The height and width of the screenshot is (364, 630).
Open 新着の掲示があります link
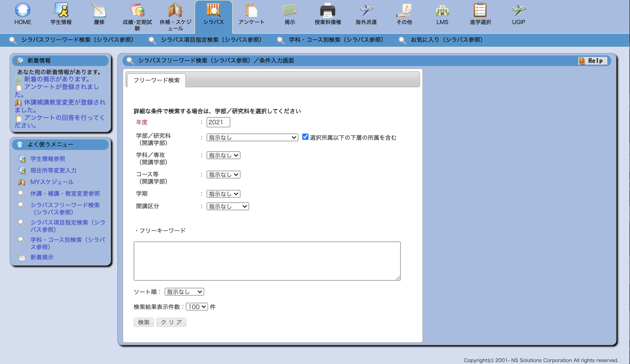click(x=57, y=79)
